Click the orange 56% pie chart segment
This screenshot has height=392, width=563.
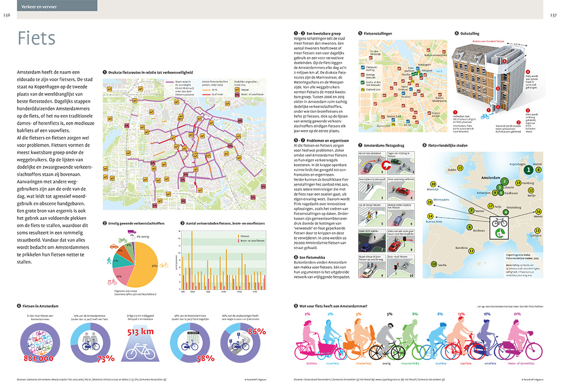[x=145, y=267]
